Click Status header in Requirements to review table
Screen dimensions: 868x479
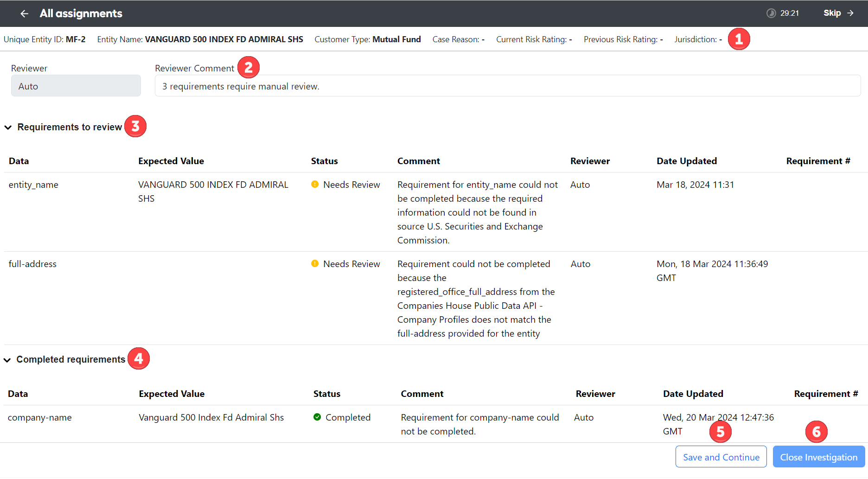(x=325, y=161)
